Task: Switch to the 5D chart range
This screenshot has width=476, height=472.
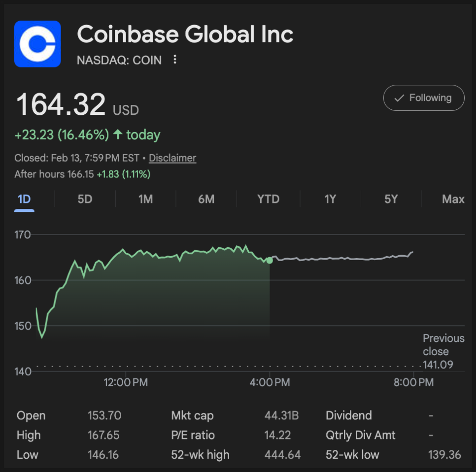Action: [85, 199]
